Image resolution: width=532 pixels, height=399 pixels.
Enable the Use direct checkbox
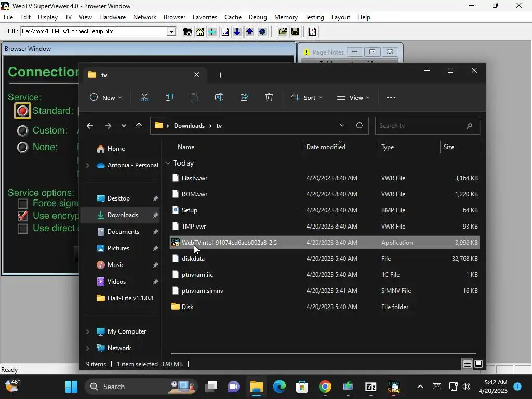(x=23, y=229)
